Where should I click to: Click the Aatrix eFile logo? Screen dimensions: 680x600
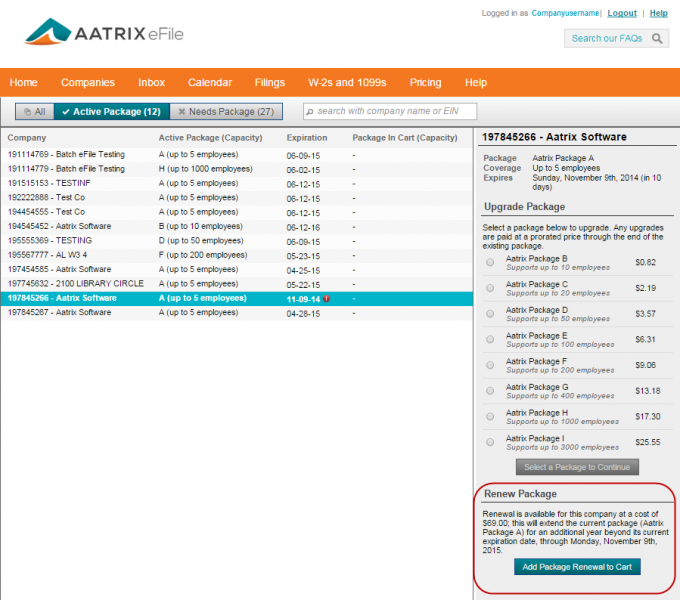click(x=104, y=32)
